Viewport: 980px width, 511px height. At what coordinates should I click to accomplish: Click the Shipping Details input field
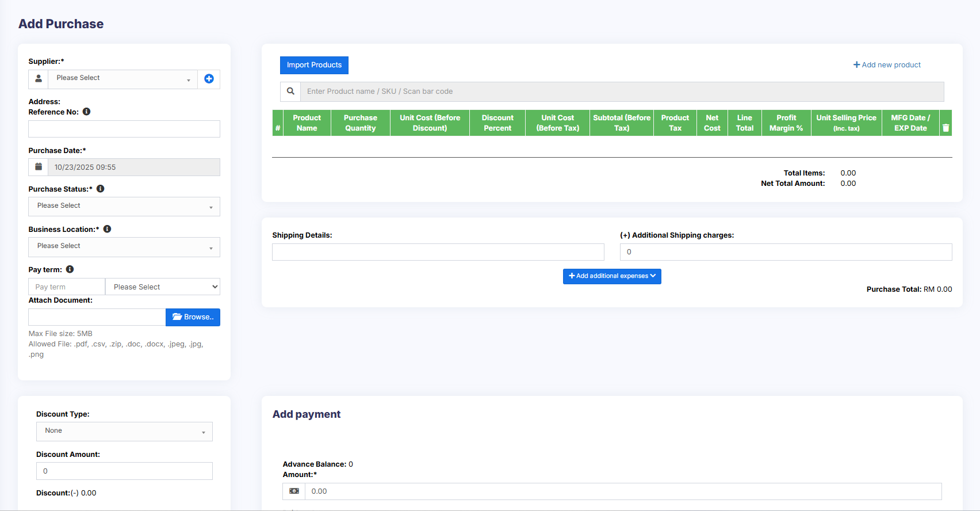click(x=438, y=252)
